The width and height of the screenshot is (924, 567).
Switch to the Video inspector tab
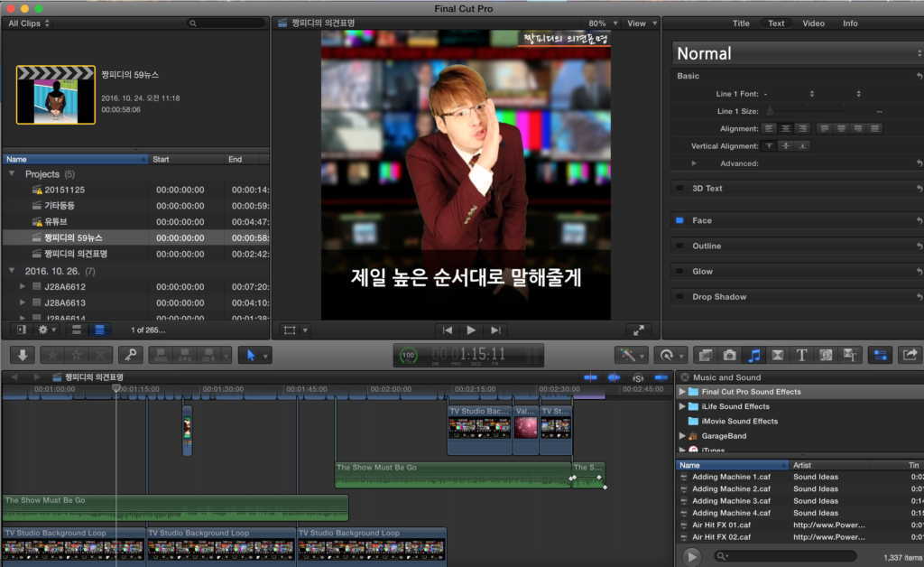(x=813, y=23)
